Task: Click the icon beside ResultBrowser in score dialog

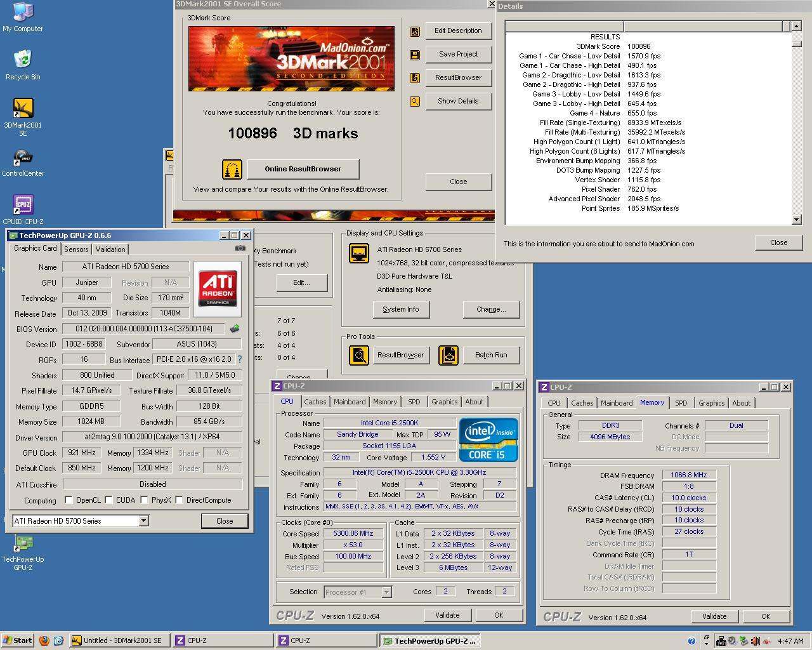Action: 415,78
